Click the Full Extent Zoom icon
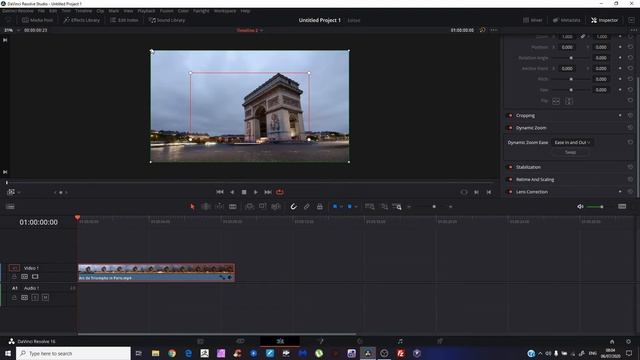640x360 pixels. pyautogui.click(x=370, y=207)
